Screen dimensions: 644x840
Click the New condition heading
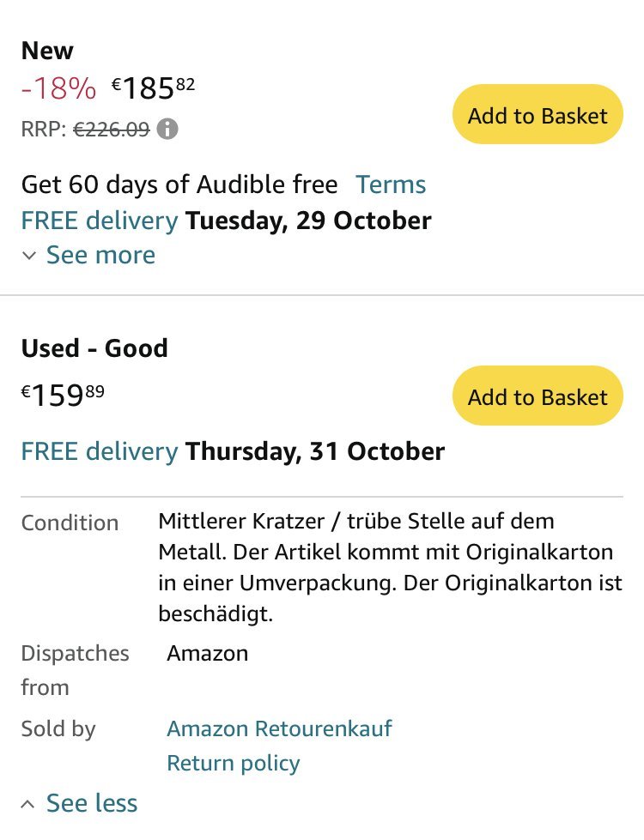pos(47,51)
